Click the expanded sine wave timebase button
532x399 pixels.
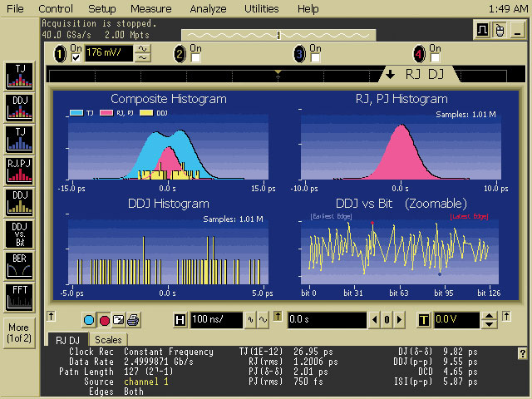[x=264, y=319]
